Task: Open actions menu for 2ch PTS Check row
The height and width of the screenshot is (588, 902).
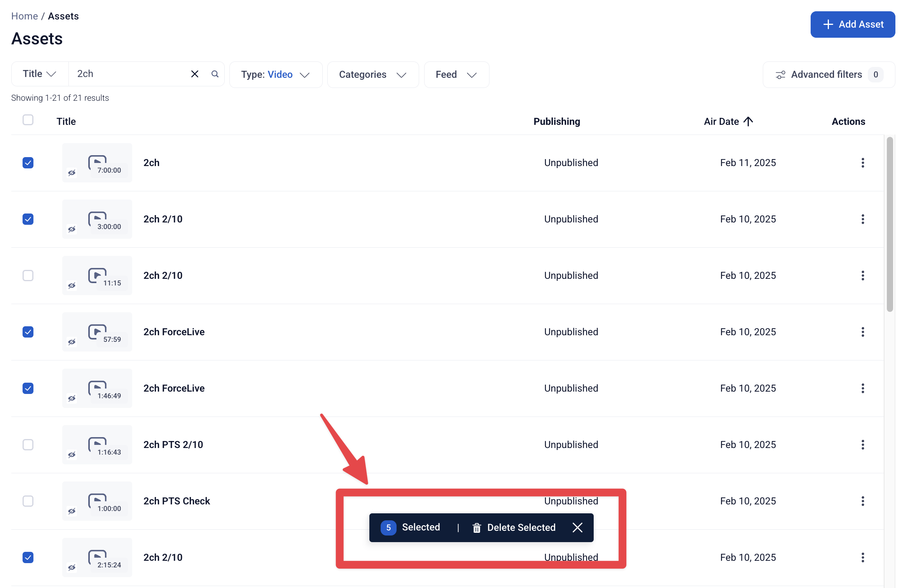Action: coord(863,501)
